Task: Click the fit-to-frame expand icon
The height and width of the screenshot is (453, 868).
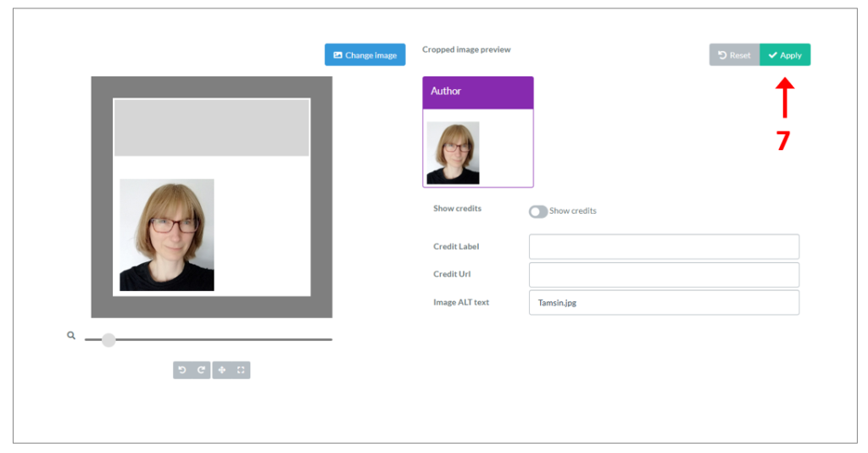Action: click(x=241, y=370)
